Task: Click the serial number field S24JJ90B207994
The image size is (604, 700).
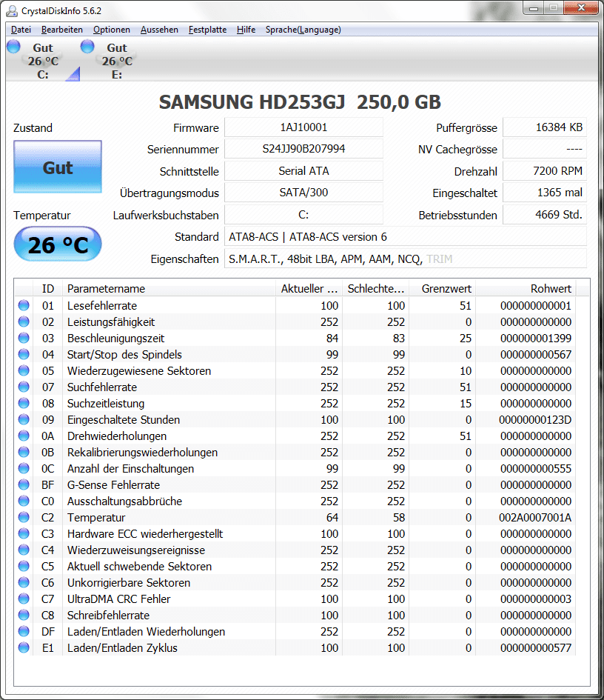Action: tap(303, 149)
